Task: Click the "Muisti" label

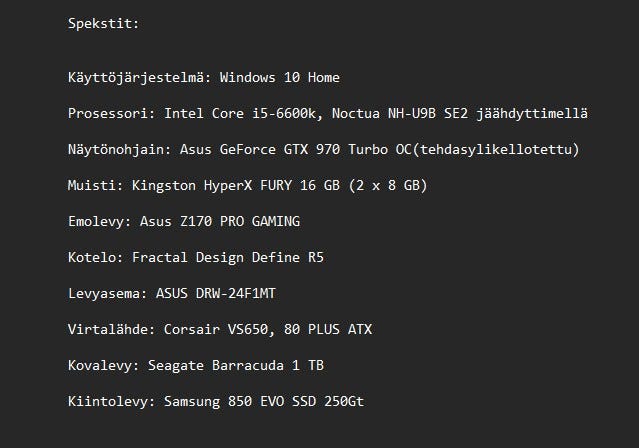Action: click(x=92, y=185)
